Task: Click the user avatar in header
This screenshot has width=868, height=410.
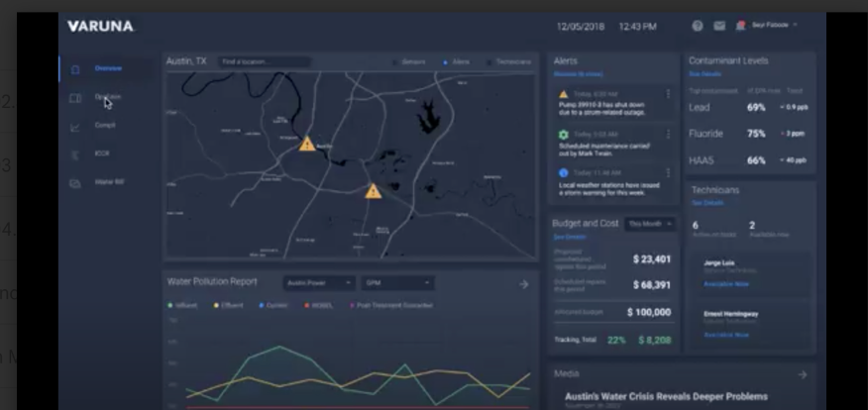Action: pyautogui.click(x=740, y=26)
